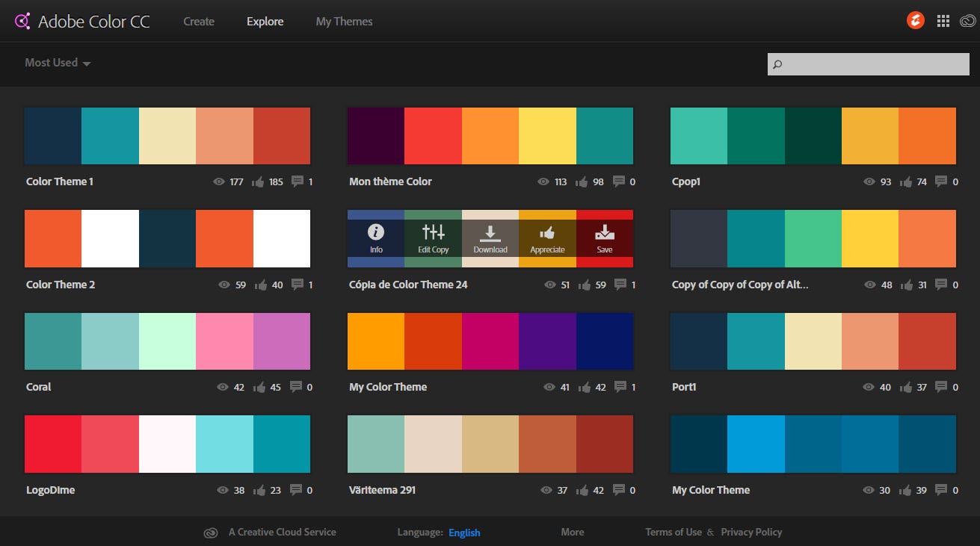This screenshot has height=546, width=980.
Task: Open My Themes
Action: pos(344,21)
